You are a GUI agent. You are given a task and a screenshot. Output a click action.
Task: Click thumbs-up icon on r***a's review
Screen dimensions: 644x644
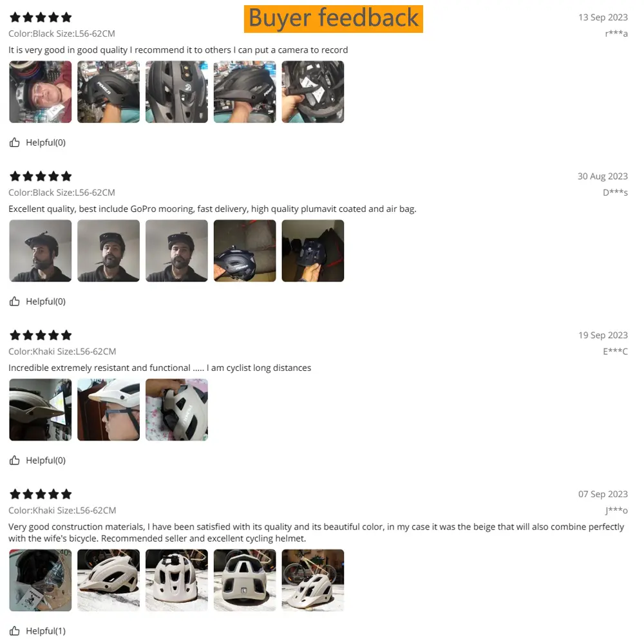(14, 142)
